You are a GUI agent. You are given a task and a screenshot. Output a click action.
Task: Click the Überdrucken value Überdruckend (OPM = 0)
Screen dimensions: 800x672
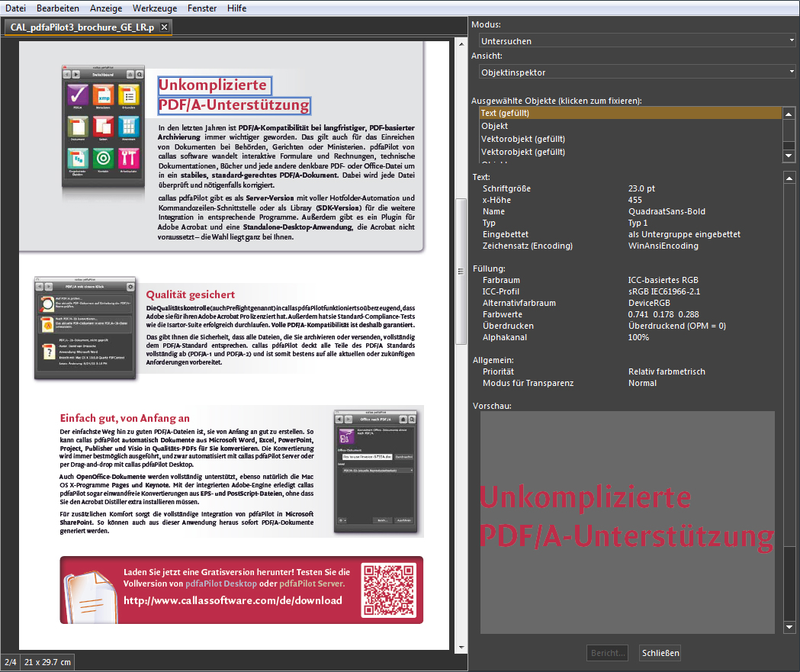[676, 326]
